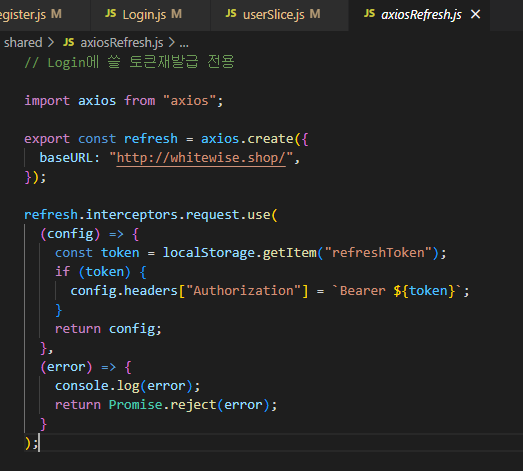Click the Korean comment line about Login

coord(129,62)
